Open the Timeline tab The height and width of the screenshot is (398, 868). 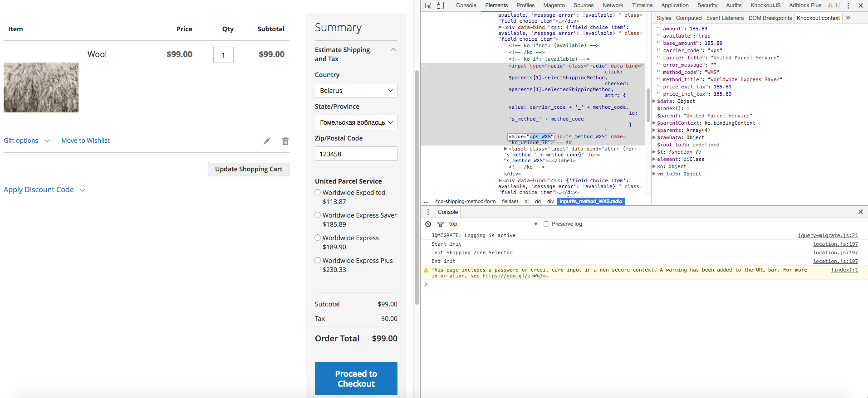coord(642,5)
